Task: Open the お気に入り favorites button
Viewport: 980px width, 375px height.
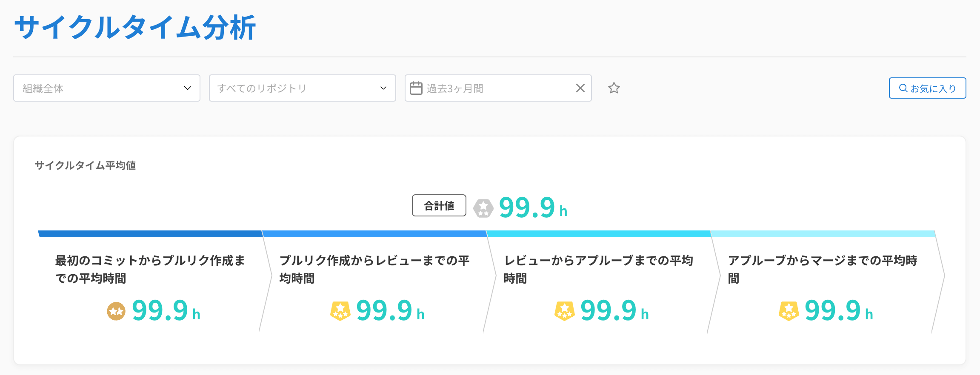Action: (x=927, y=88)
